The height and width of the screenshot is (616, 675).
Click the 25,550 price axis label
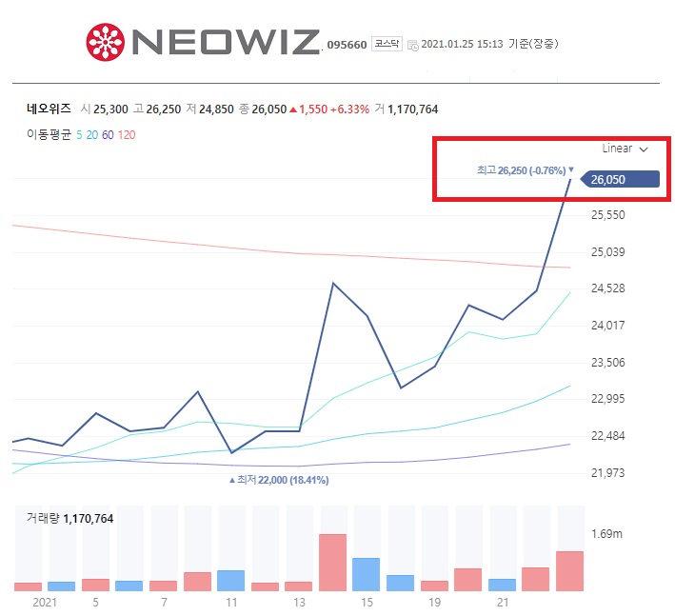point(607,215)
